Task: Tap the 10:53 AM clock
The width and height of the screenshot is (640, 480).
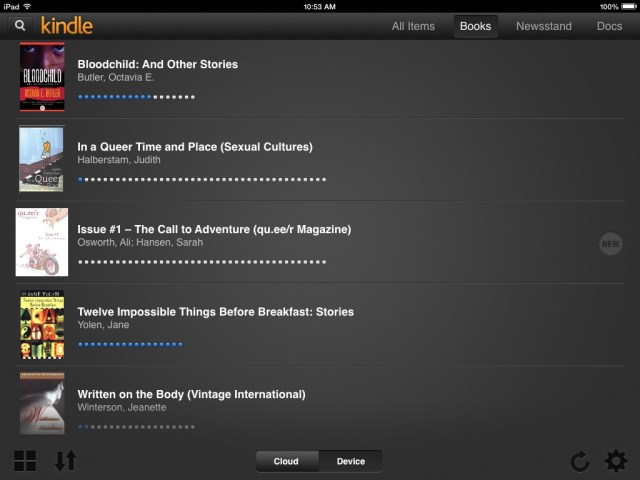Action: [320, 7]
